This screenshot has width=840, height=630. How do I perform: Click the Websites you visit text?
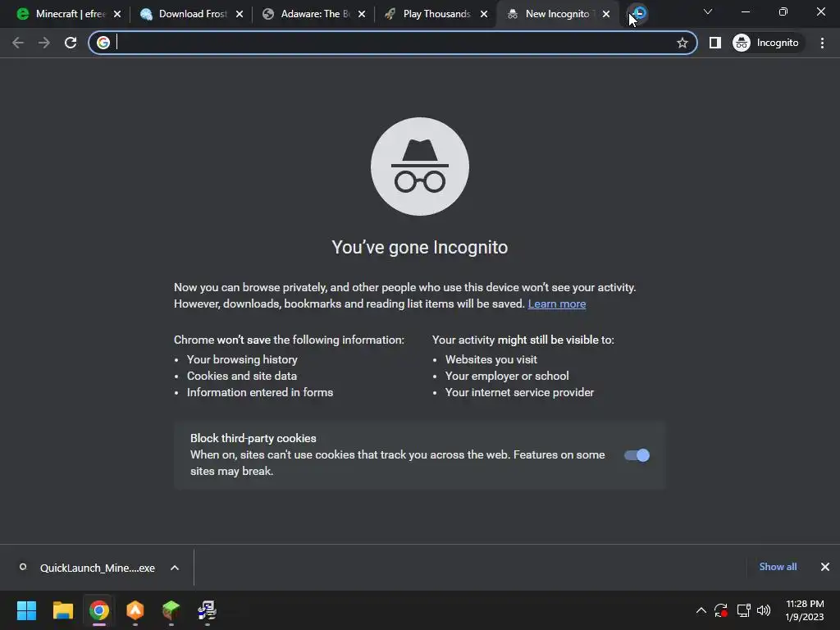pyautogui.click(x=491, y=359)
